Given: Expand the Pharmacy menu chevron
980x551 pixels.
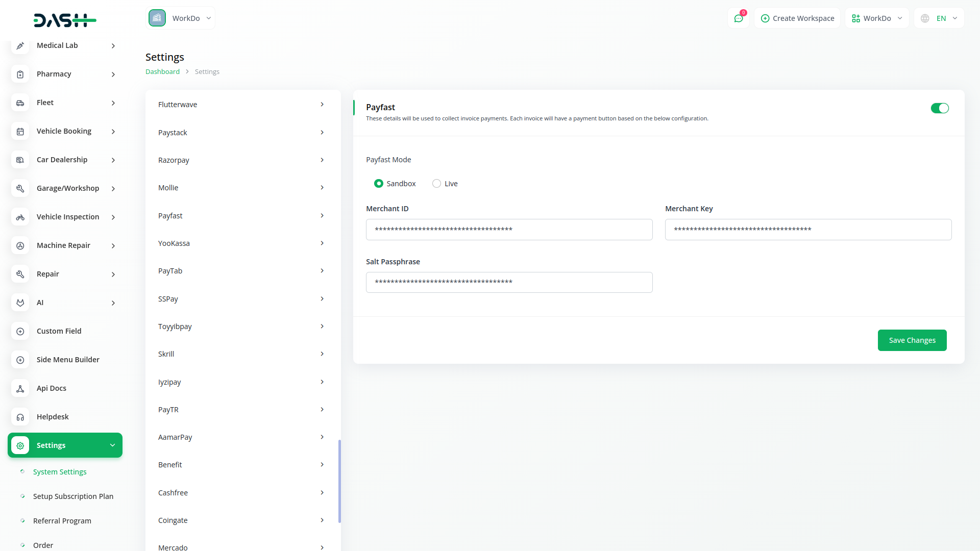Looking at the screenshot, I should coord(113,74).
